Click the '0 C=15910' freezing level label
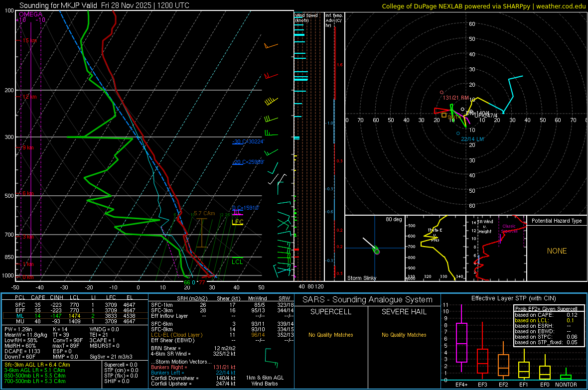Image resolution: width=588 pixels, height=390 pixels. point(246,208)
